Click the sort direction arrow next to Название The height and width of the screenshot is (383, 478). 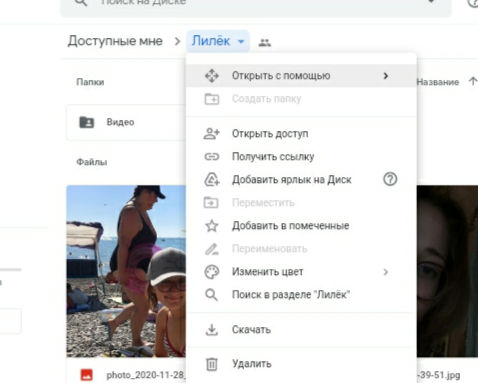click(x=472, y=81)
